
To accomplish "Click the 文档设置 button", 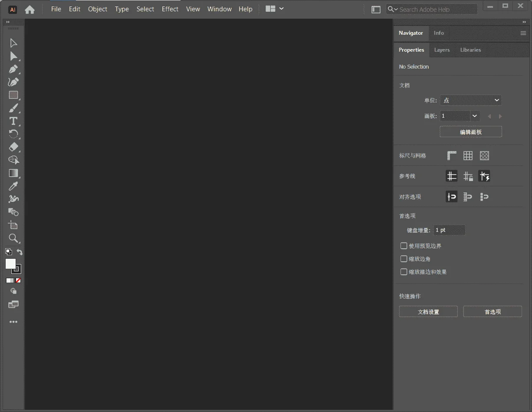I will click(428, 312).
